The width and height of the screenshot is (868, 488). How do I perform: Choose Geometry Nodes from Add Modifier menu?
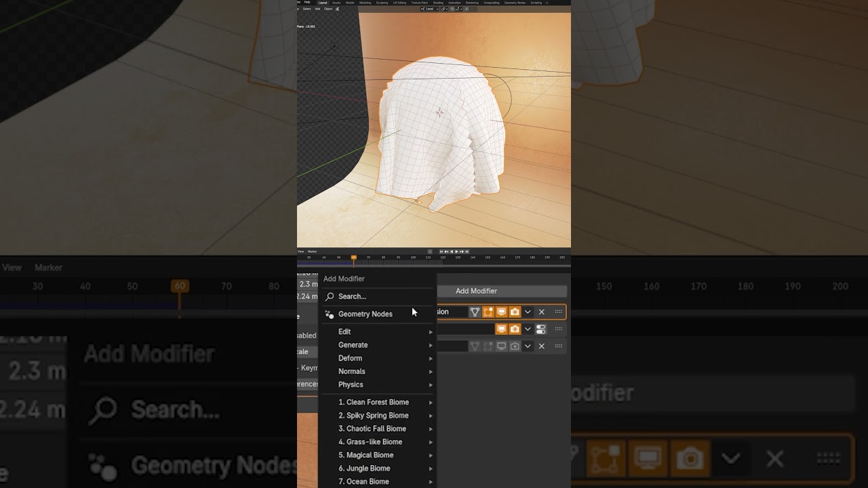click(x=377, y=314)
